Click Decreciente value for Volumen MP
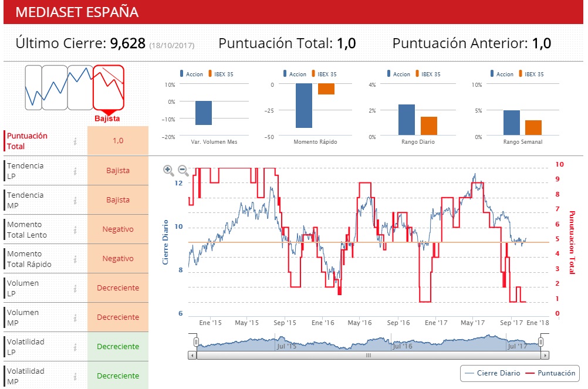The width and height of the screenshot is (588, 389). pyautogui.click(x=118, y=317)
